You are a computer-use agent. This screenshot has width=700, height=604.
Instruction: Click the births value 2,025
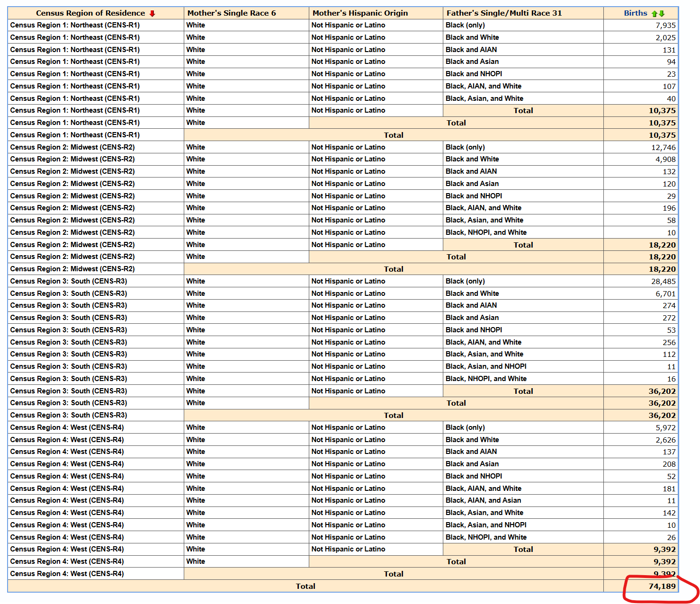pos(666,38)
